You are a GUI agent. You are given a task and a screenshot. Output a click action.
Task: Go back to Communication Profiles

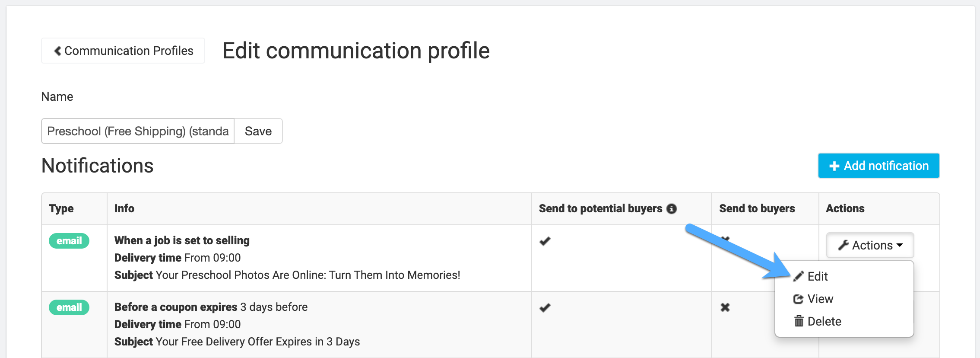pos(123,51)
